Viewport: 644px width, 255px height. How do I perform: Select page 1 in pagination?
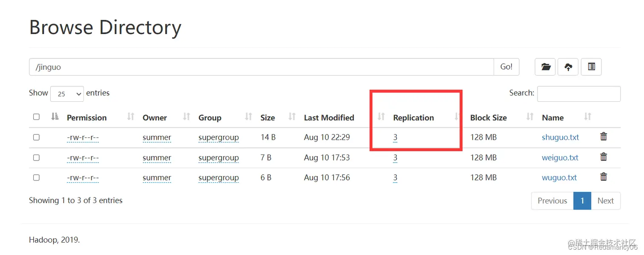point(582,201)
